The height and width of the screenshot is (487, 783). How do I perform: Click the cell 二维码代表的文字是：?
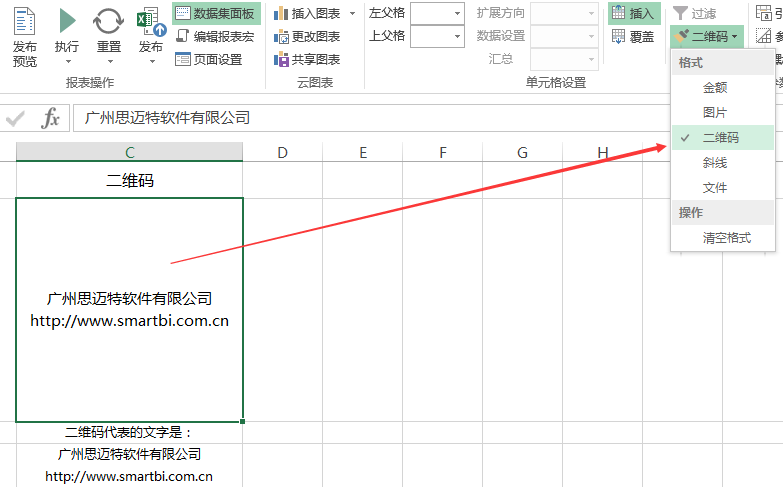point(129,433)
